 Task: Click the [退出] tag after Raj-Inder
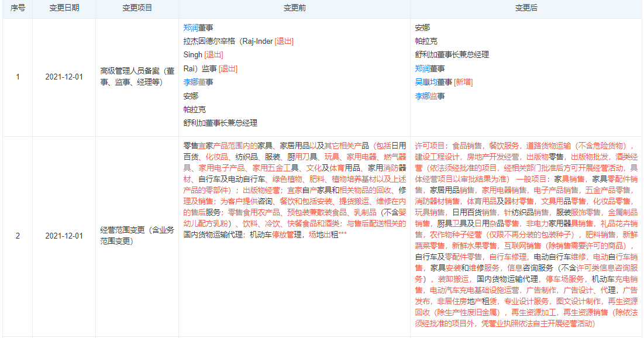pos(284,41)
